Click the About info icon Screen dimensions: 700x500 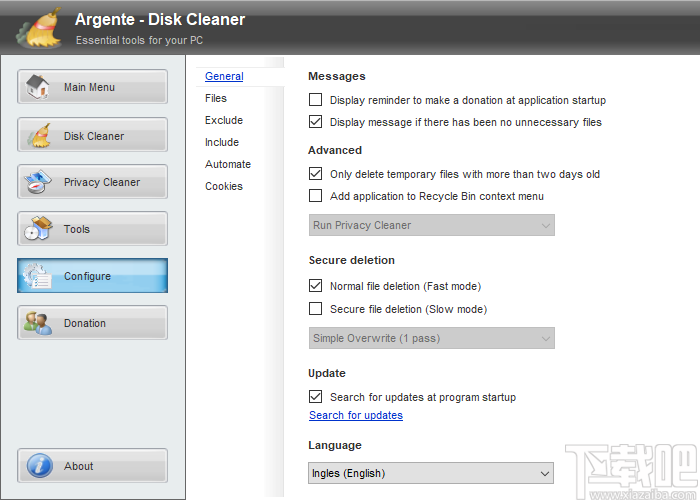pyautogui.click(x=38, y=466)
